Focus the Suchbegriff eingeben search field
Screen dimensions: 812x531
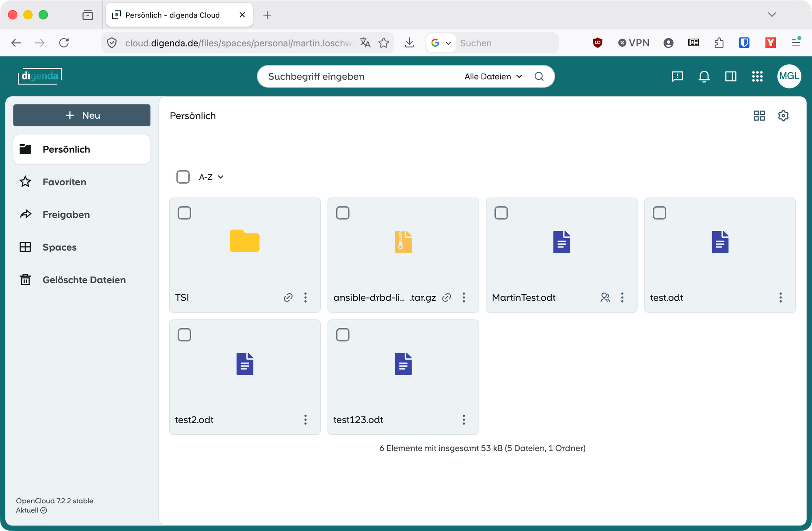(361, 76)
